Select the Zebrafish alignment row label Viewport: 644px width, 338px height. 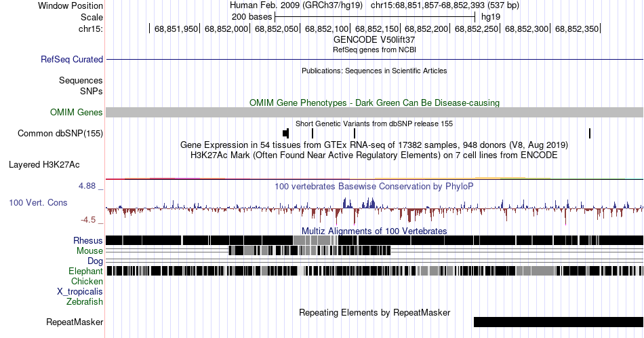pos(85,301)
